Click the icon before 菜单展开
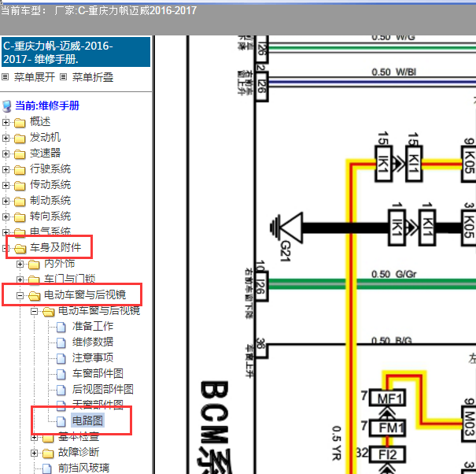Viewport: 476px width, 474px height. click(5, 77)
